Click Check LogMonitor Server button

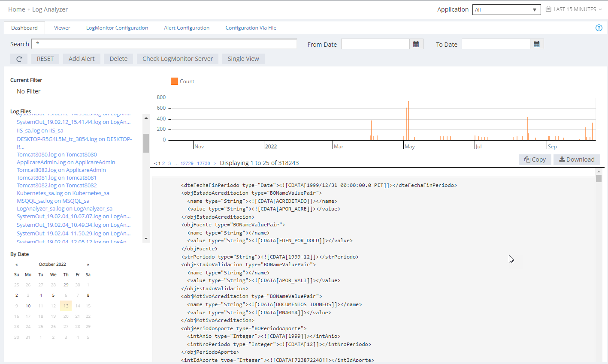tap(177, 59)
